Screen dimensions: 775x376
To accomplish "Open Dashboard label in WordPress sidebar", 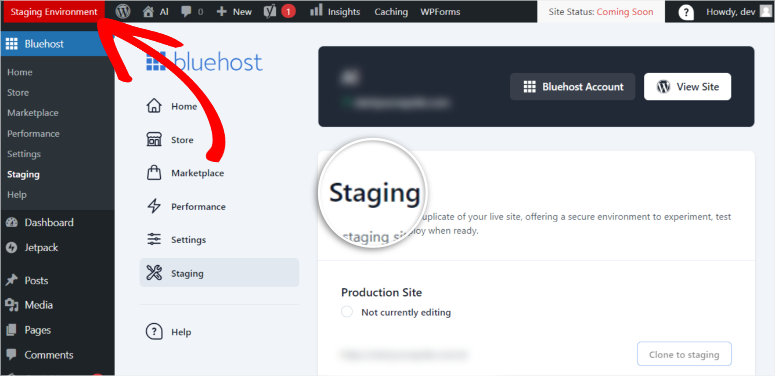I will pos(49,223).
